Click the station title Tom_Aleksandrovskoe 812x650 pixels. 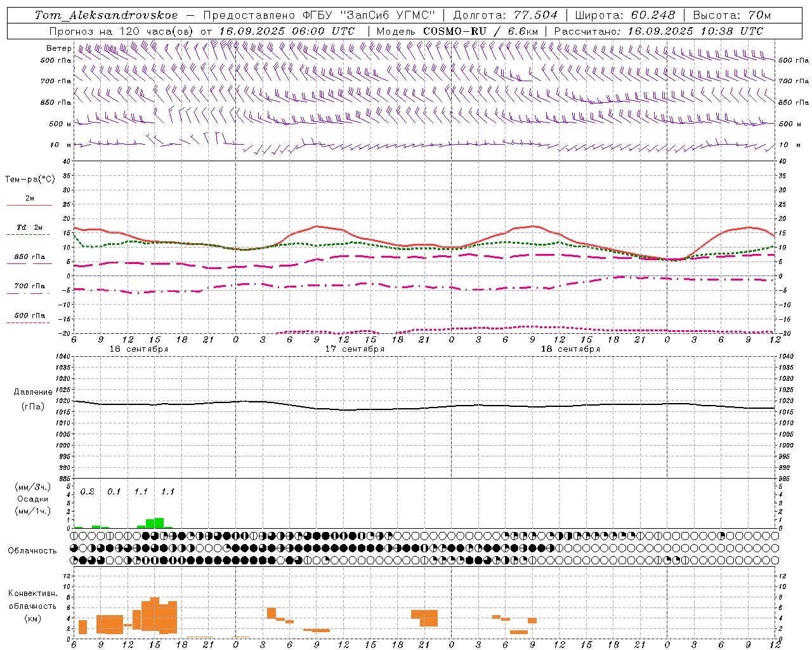click(x=107, y=15)
